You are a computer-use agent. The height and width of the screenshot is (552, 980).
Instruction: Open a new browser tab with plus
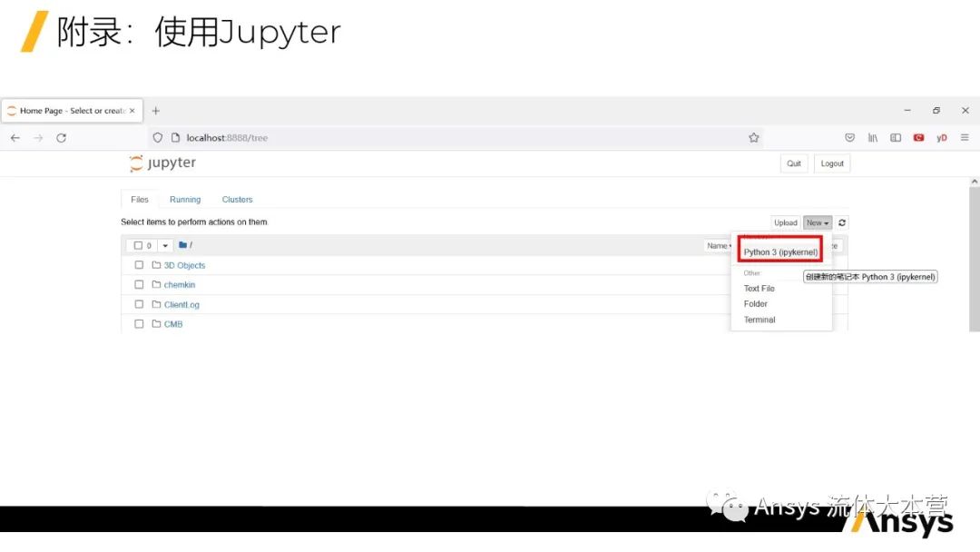(x=156, y=111)
